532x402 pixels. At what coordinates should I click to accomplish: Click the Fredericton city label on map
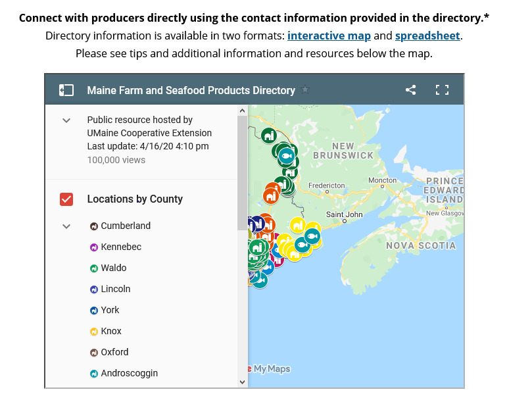[326, 186]
